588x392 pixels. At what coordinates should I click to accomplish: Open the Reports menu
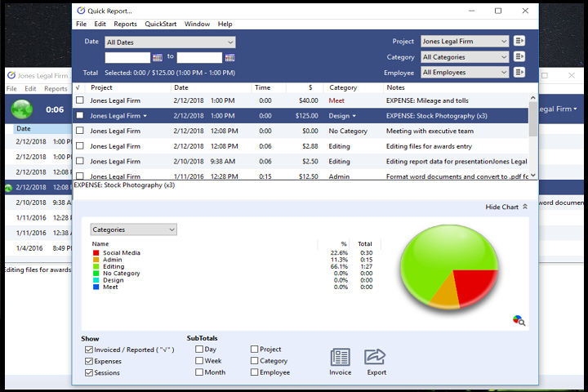[x=125, y=24]
